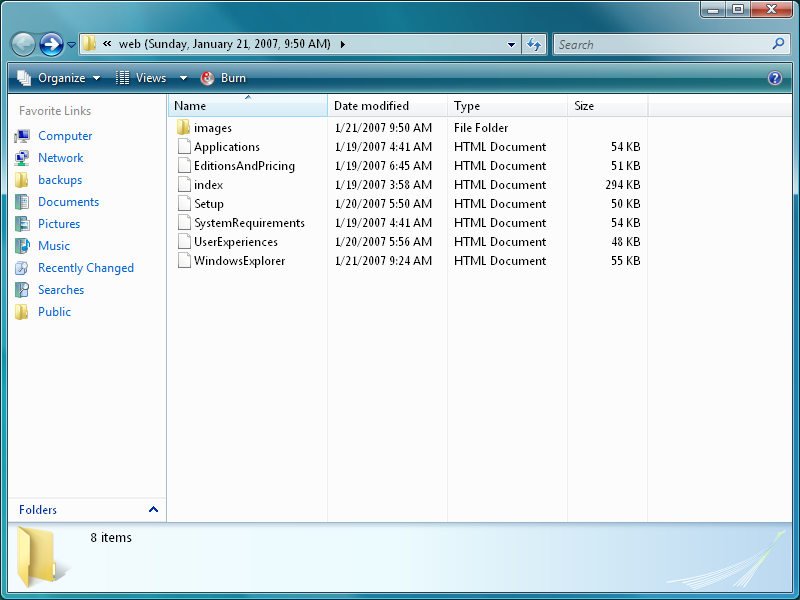Click the Recently Changed icon in the sidebar

(x=22, y=268)
